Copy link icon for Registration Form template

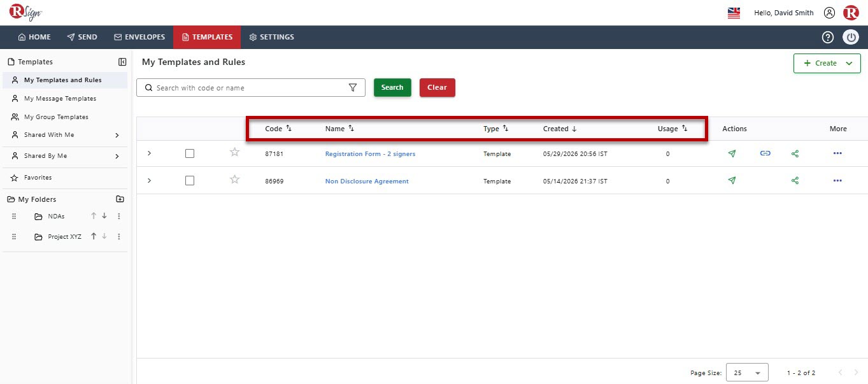pyautogui.click(x=765, y=153)
